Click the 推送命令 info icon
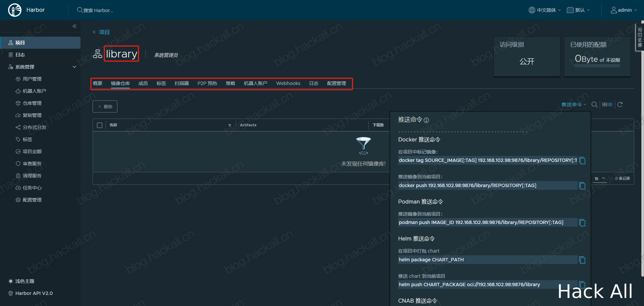Image resolution: width=644 pixels, height=306 pixels. [x=426, y=120]
